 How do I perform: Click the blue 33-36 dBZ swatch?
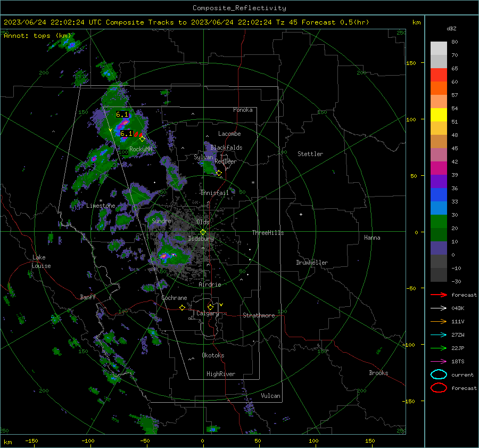tap(439, 194)
